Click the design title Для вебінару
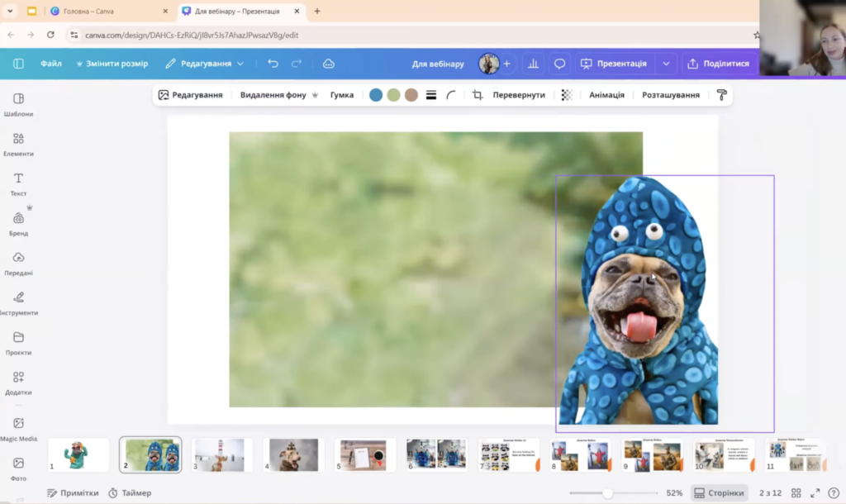 pos(438,64)
